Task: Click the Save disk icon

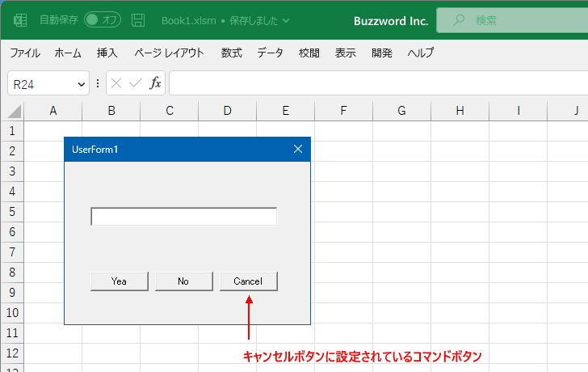Action: (138, 20)
